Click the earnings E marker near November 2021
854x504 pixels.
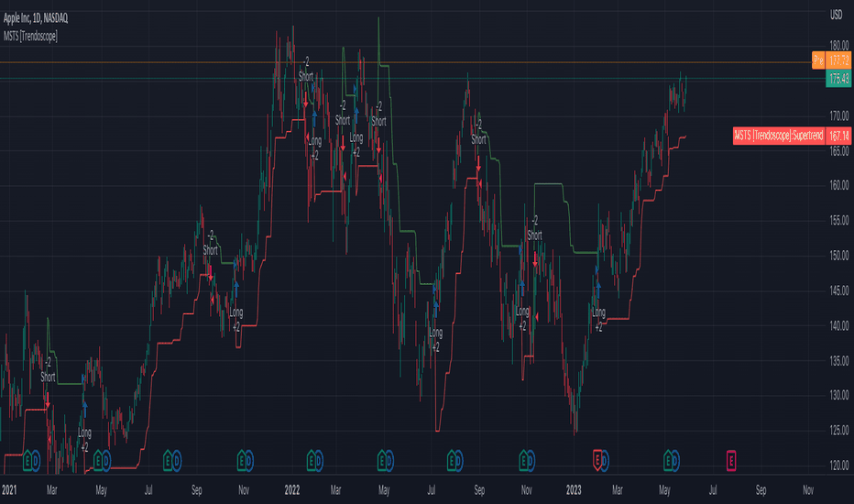(x=242, y=461)
